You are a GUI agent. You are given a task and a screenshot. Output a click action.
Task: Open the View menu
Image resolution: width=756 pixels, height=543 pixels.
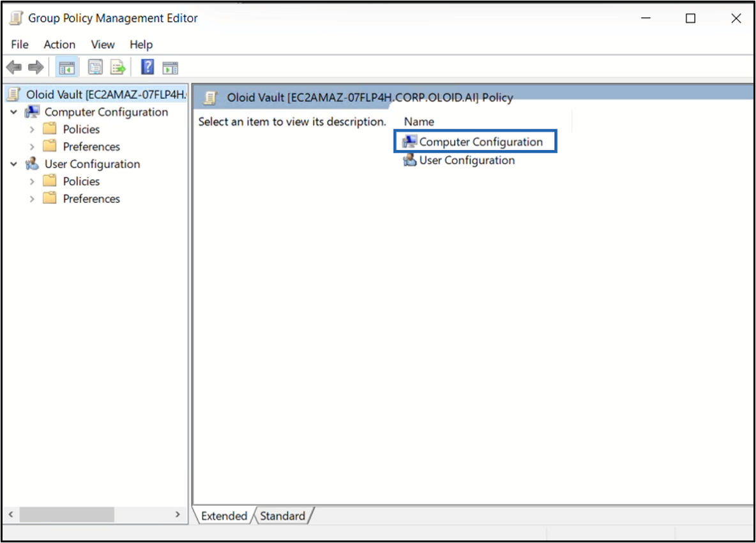[103, 44]
